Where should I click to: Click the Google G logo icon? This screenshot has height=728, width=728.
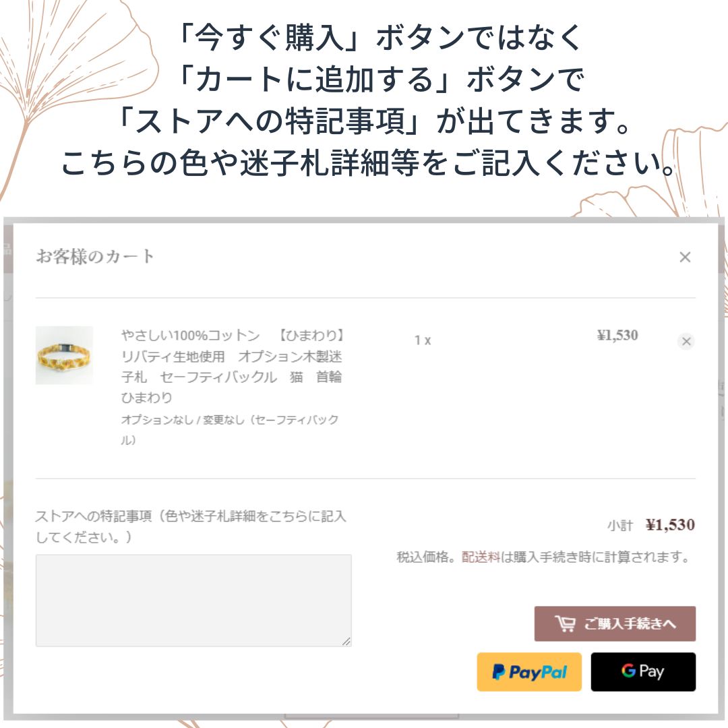628,671
